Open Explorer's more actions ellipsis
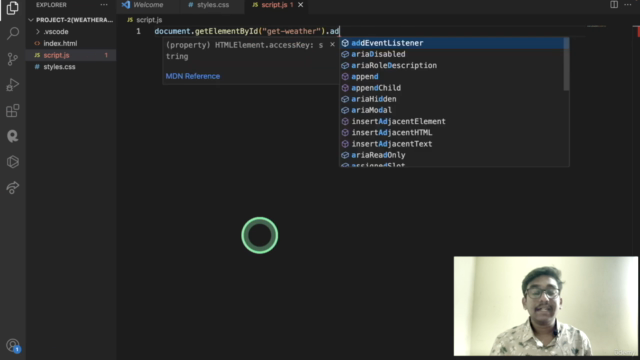The width and height of the screenshot is (640, 360). (x=104, y=5)
